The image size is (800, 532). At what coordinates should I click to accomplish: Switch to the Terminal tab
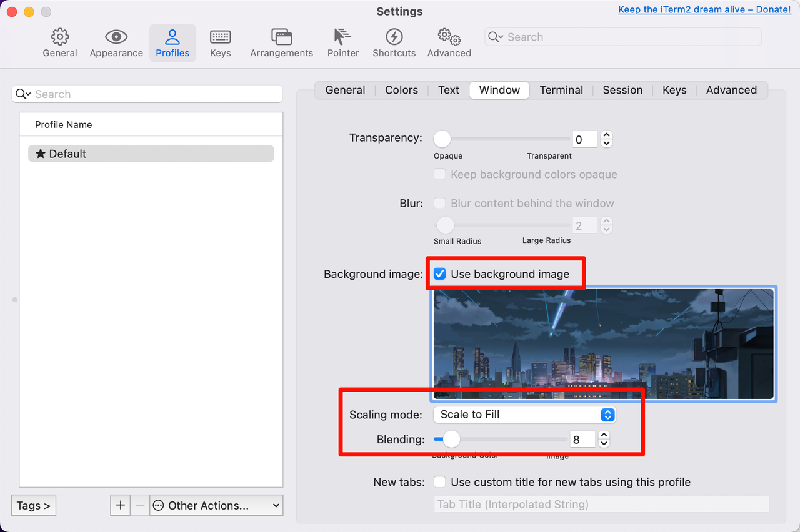561,90
